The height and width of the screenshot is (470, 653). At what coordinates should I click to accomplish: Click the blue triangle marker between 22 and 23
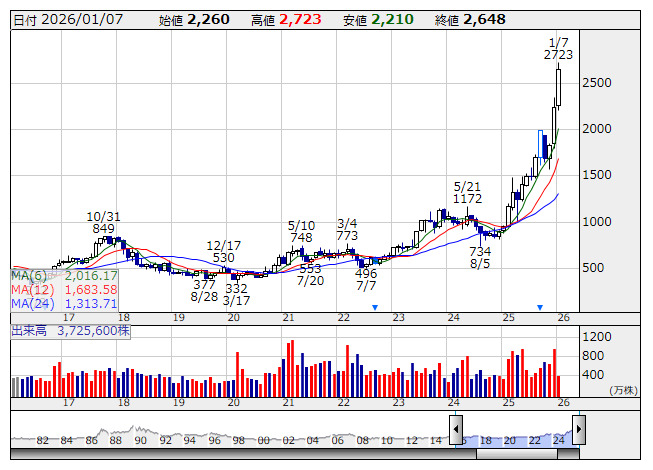(x=375, y=307)
